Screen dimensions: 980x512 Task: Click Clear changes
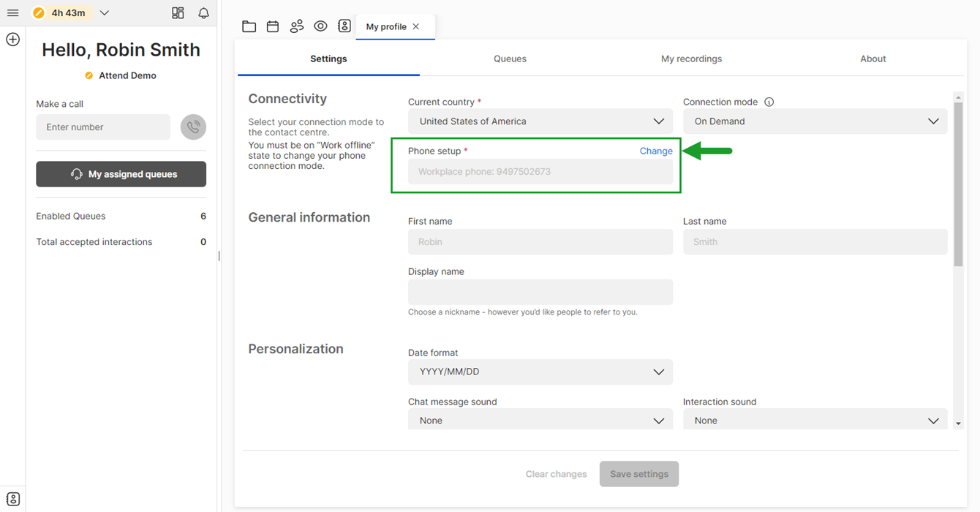point(556,474)
